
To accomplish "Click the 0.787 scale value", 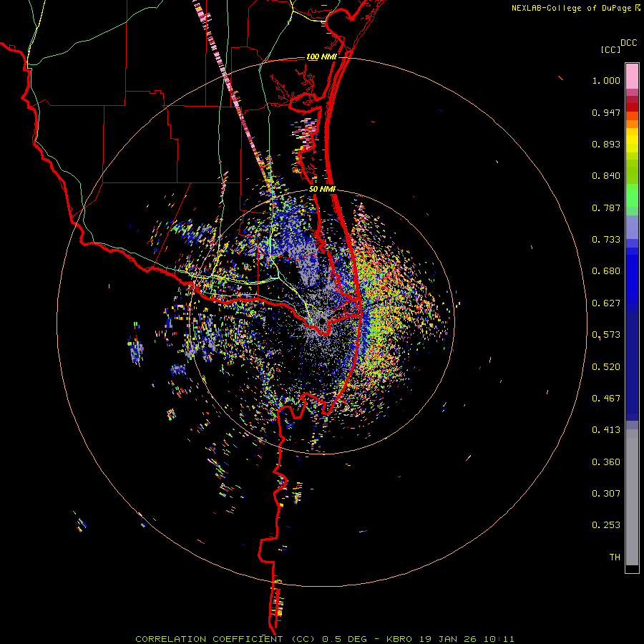I will [606, 208].
